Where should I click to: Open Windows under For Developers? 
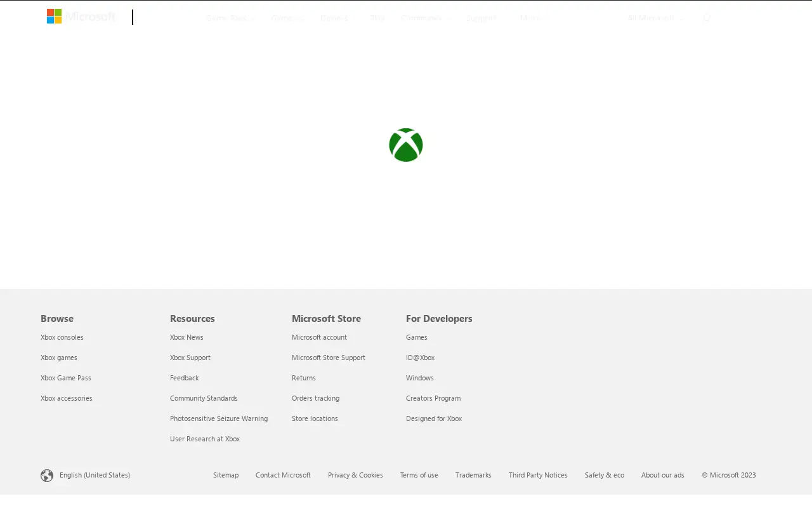[420, 378]
